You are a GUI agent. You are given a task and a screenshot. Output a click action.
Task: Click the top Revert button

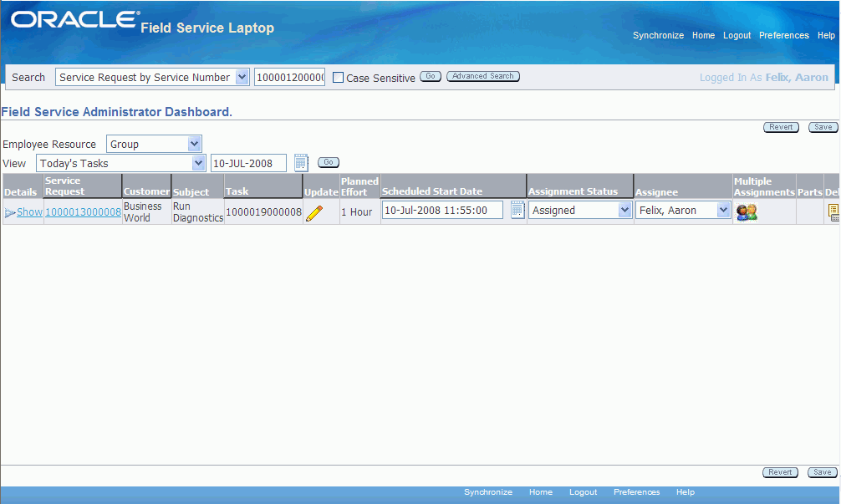(781, 127)
